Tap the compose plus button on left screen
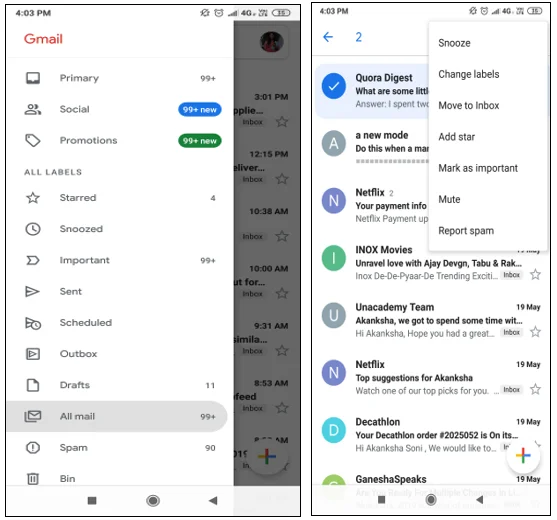557x520 pixels. pos(267,456)
